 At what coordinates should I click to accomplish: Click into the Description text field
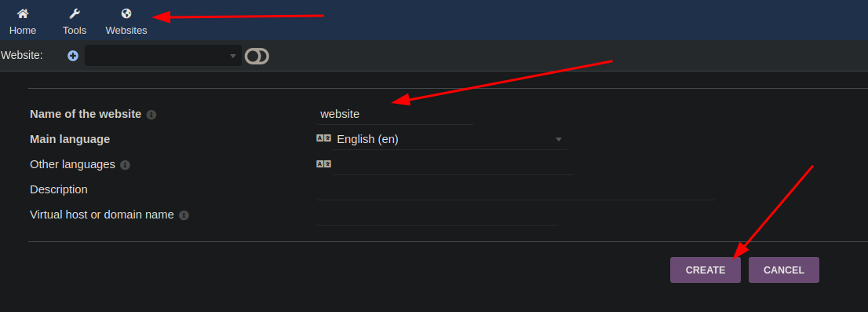[x=516, y=189]
